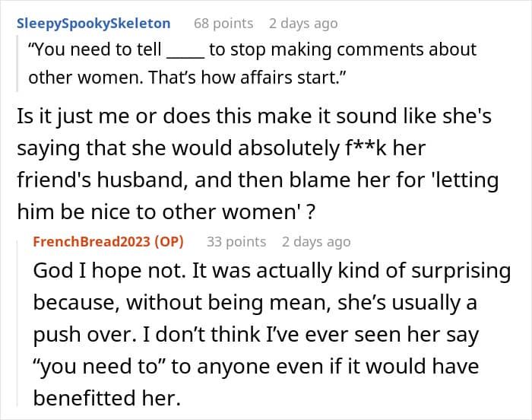Click the final line 'benefitted her.'
The image size is (532, 420).
click(107, 398)
